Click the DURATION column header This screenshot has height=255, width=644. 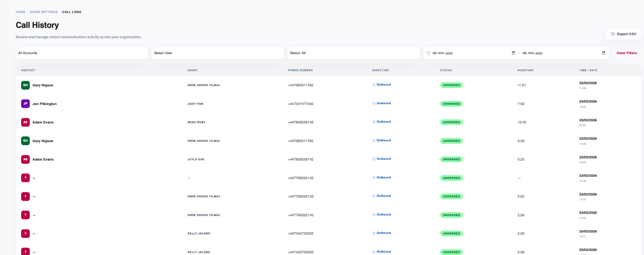pyautogui.click(x=525, y=70)
